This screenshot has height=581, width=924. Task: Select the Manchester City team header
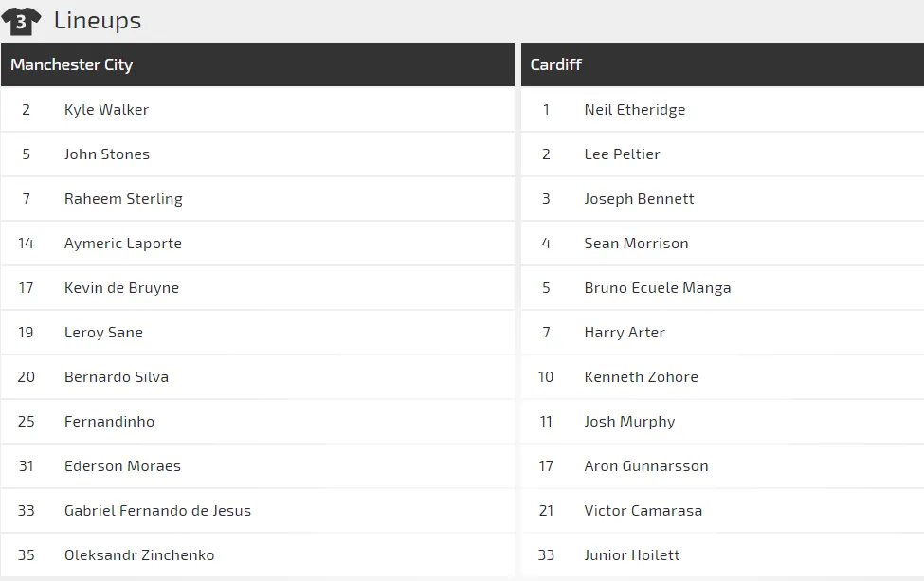72,64
